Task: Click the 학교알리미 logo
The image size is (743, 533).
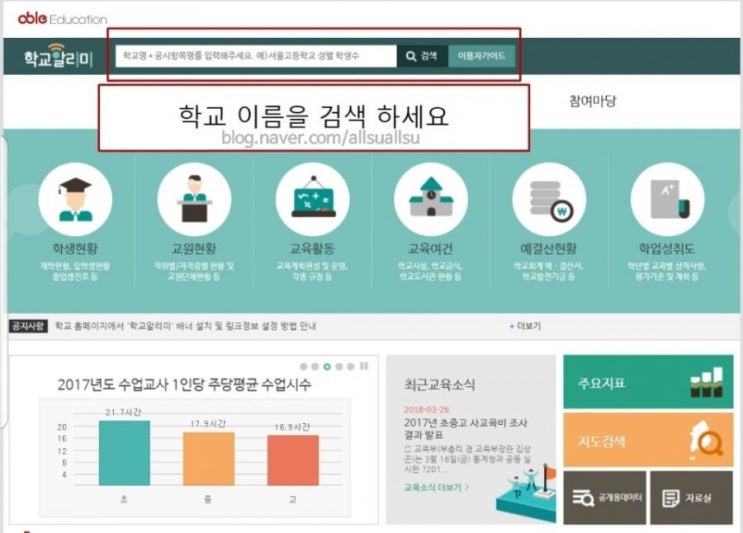Action: [58, 56]
